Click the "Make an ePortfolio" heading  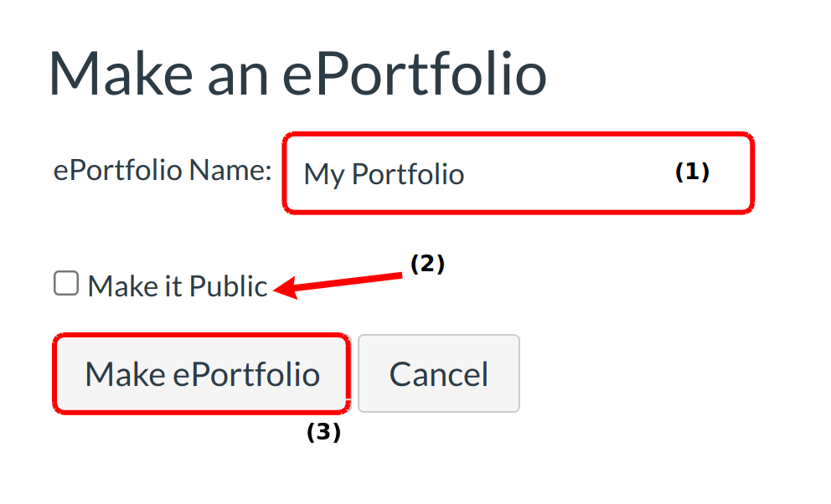[297, 75]
